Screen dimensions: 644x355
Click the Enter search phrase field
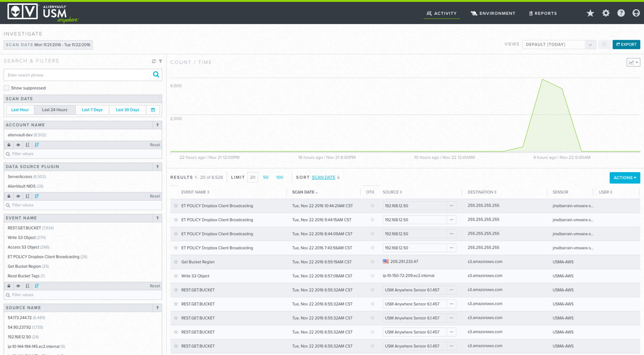77,75
